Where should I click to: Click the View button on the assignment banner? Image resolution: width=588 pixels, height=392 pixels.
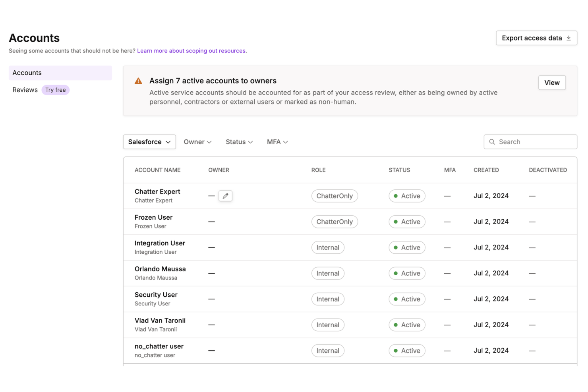552,83
